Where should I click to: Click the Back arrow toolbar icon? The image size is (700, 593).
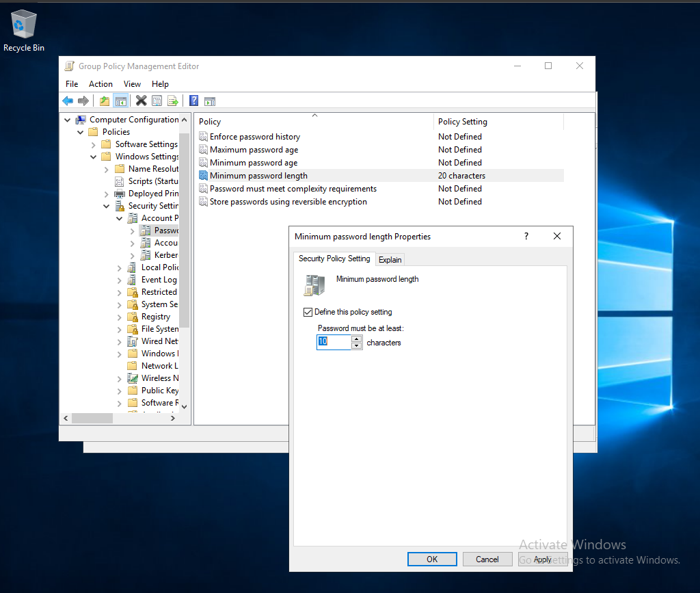(68, 101)
